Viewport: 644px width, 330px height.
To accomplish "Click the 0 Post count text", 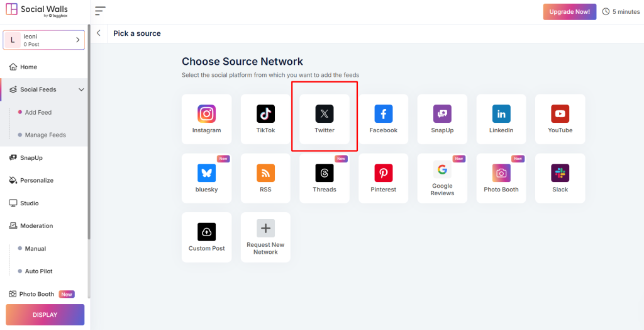I will click(x=31, y=45).
